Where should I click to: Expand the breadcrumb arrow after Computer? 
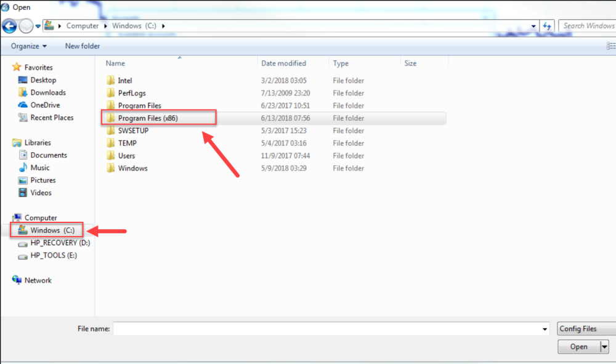pyautogui.click(x=105, y=26)
